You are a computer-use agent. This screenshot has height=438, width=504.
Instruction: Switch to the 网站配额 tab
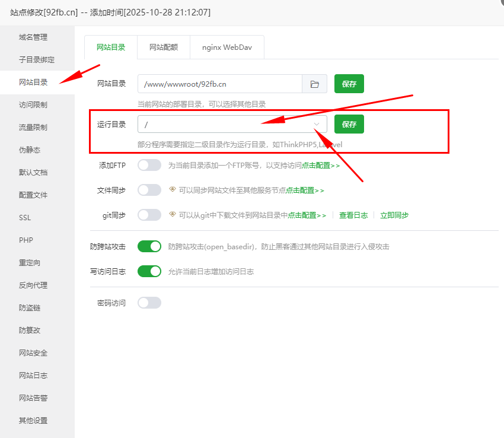pos(163,47)
